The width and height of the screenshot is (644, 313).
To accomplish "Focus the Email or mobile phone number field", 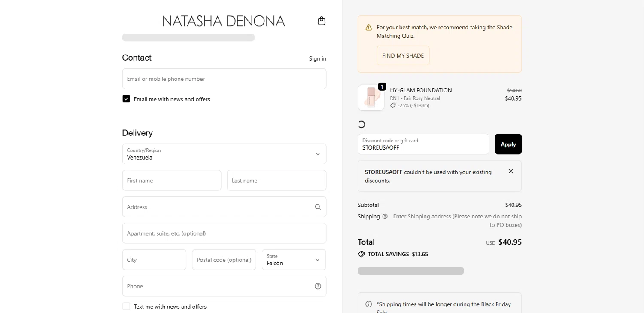I will click(224, 79).
